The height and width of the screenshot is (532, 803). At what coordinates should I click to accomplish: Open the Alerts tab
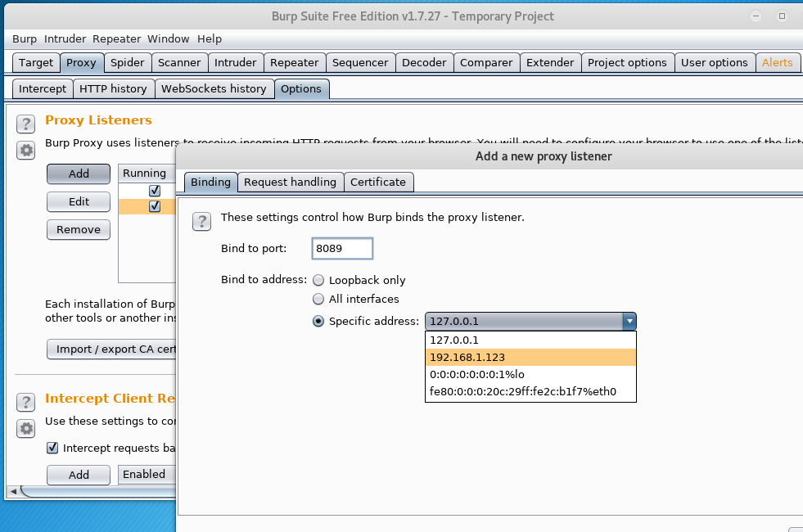[778, 62]
